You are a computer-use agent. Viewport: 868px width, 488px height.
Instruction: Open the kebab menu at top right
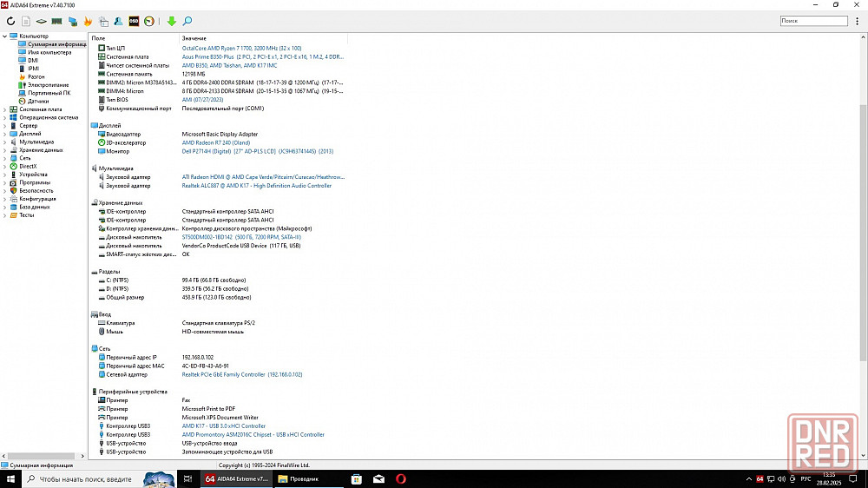click(x=858, y=21)
